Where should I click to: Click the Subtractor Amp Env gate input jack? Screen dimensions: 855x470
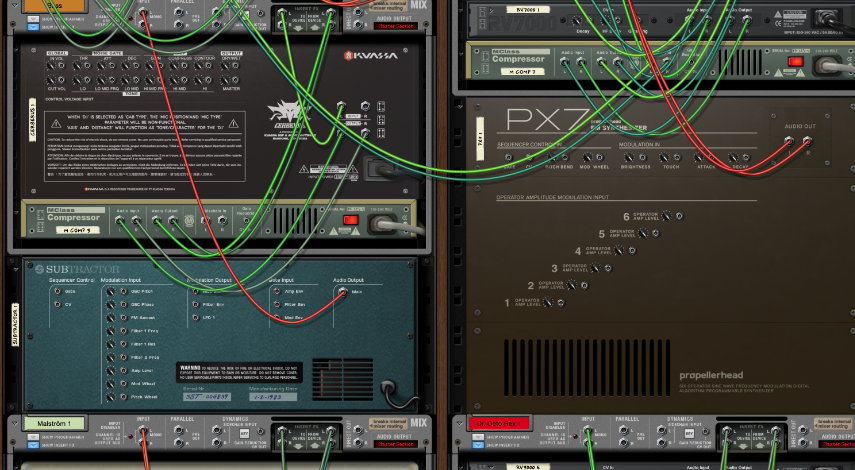pyautogui.click(x=277, y=292)
